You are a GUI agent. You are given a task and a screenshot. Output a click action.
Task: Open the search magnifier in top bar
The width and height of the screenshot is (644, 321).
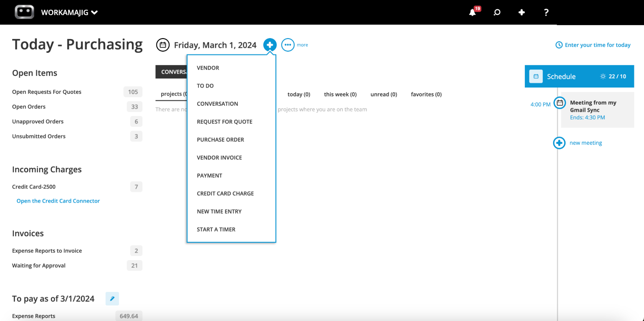point(497,12)
